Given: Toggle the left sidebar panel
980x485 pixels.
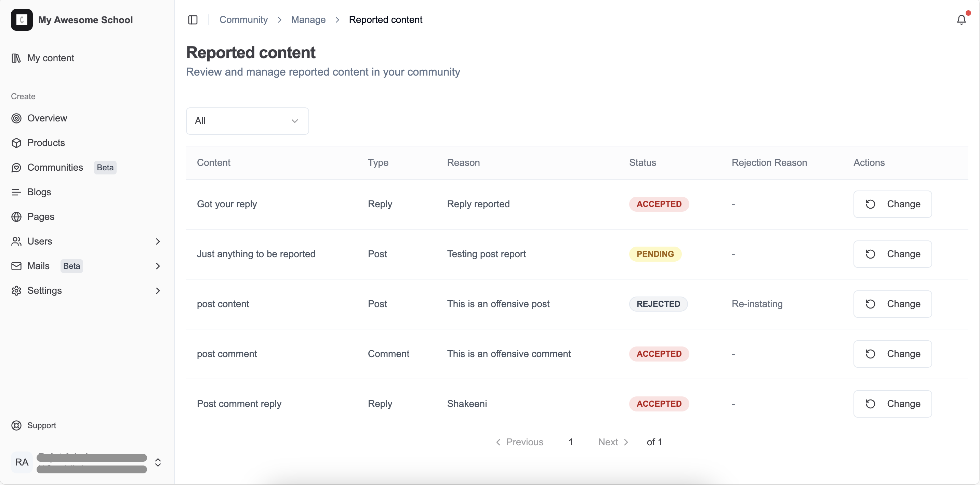Looking at the screenshot, I should click(x=193, y=19).
